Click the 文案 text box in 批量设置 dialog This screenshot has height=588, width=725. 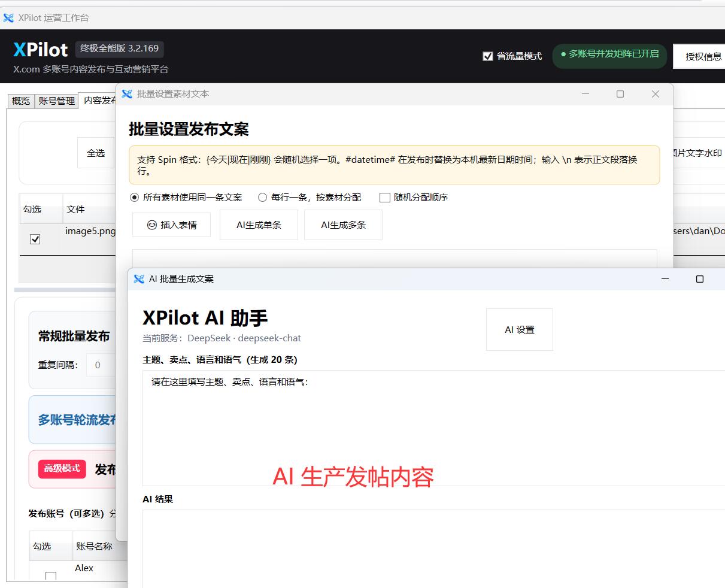tap(395, 259)
